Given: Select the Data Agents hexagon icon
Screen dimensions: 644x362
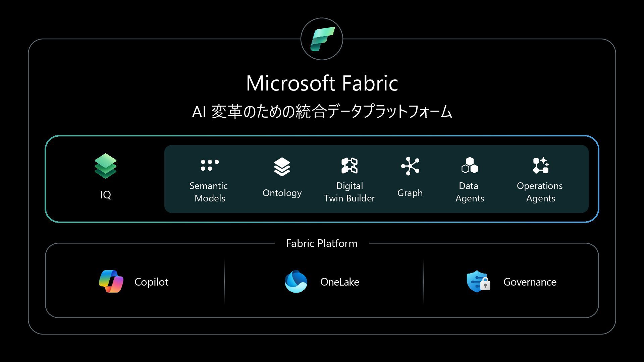Looking at the screenshot, I should [x=470, y=165].
